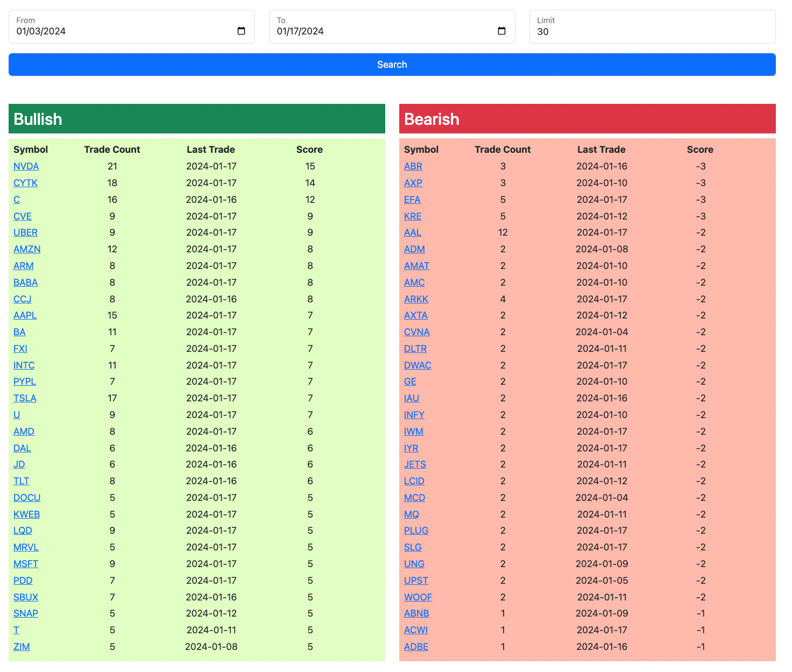Open the ADM symbol link
This screenshot has height=672, width=792.
click(414, 249)
